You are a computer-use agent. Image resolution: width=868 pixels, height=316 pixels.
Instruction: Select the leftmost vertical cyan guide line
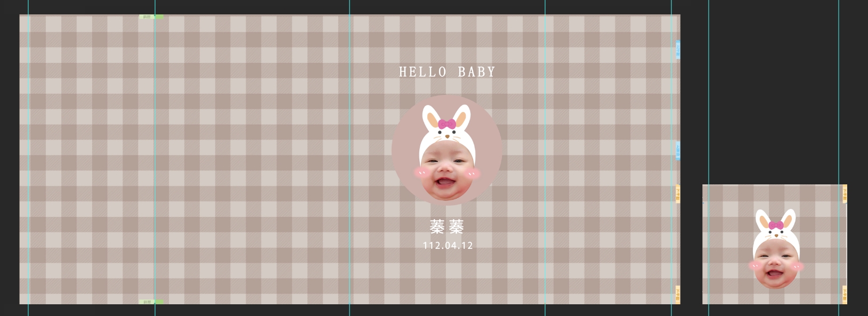click(x=28, y=160)
